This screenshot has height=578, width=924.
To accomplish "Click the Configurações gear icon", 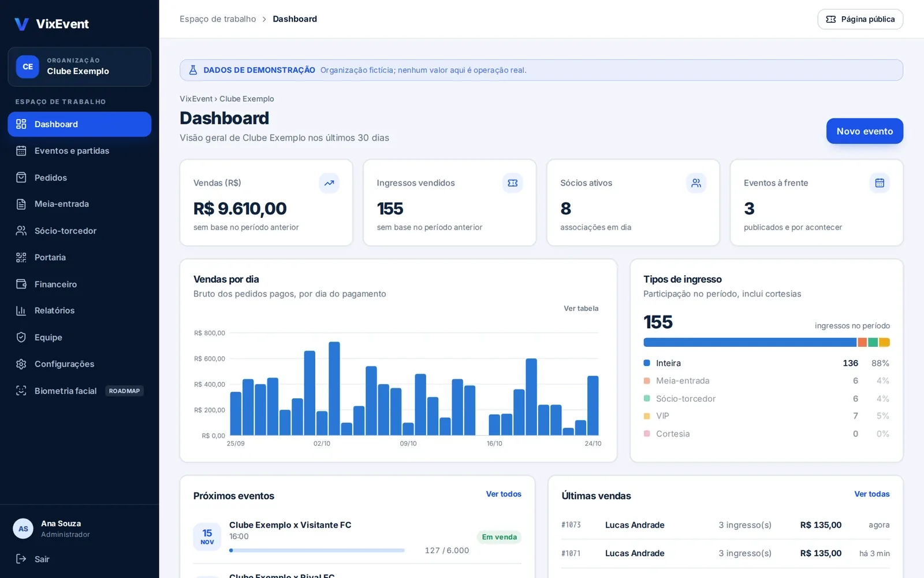I will click(x=21, y=364).
